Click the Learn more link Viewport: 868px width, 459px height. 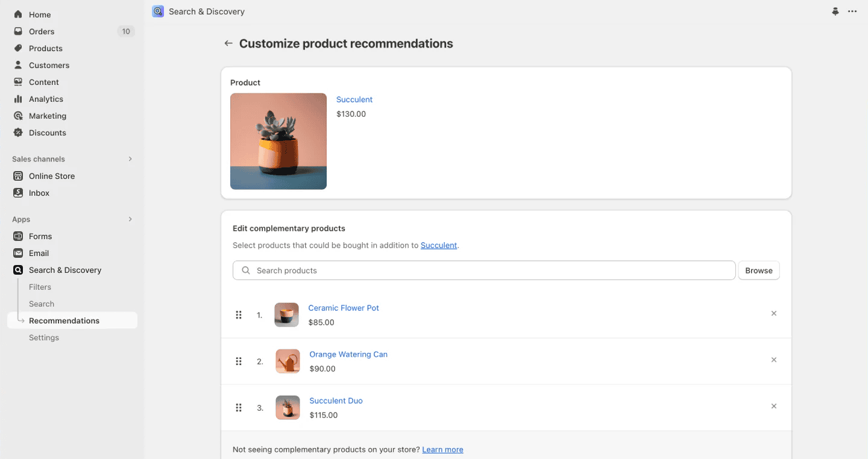(x=442, y=449)
